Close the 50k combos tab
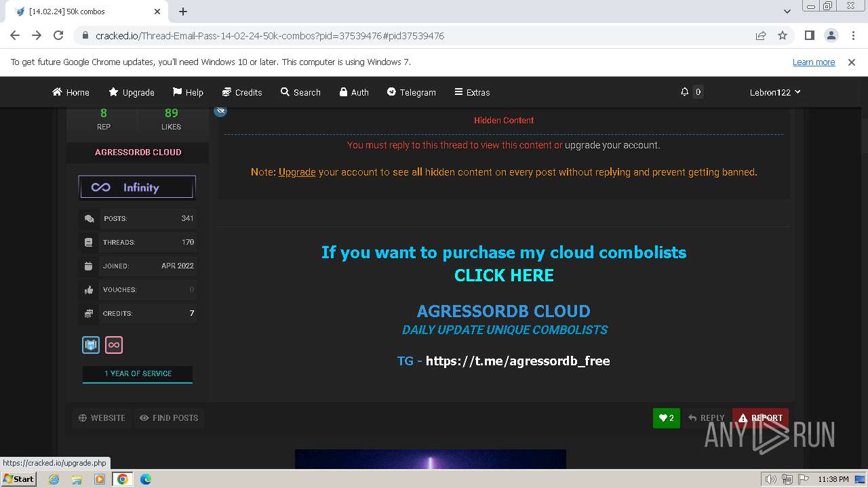This screenshot has height=488, width=868. coord(157,12)
